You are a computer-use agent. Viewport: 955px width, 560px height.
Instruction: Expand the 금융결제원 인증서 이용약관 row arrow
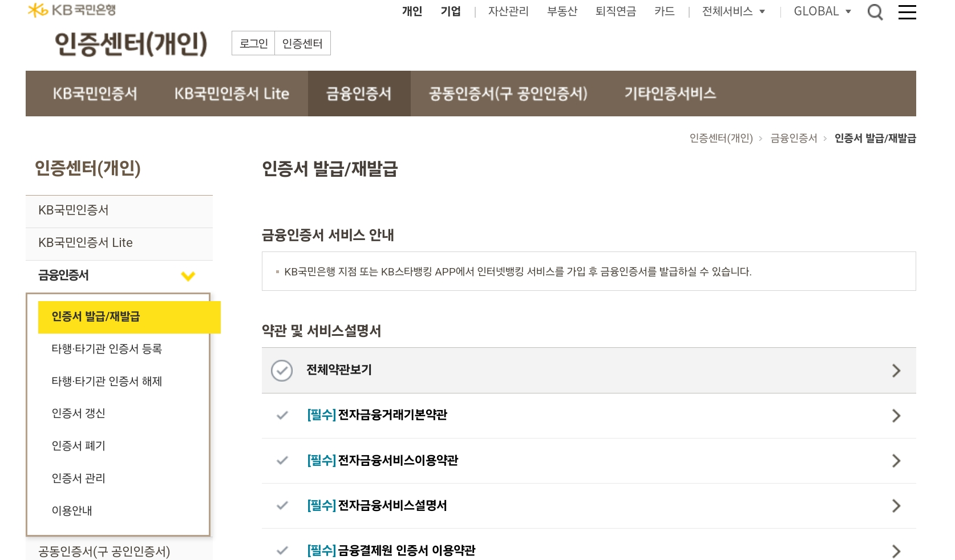pos(896,551)
